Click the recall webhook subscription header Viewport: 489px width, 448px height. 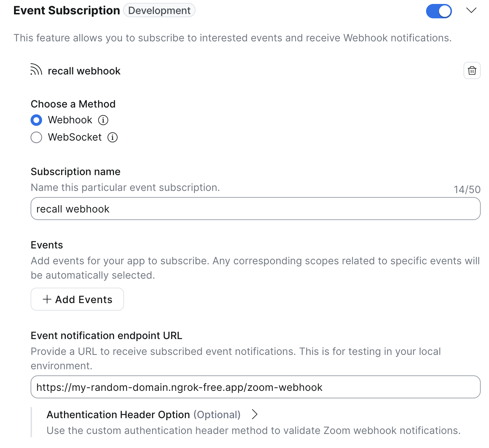coord(84,71)
